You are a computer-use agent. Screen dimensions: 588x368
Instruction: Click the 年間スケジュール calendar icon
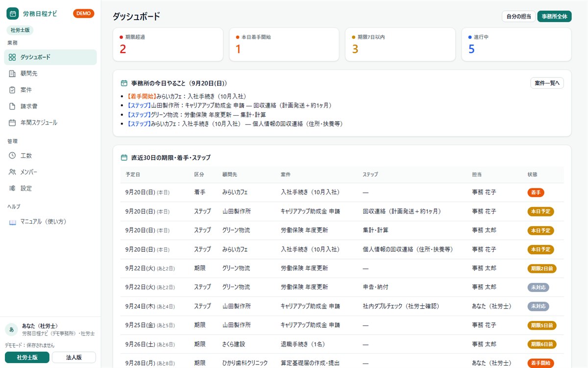click(12, 123)
